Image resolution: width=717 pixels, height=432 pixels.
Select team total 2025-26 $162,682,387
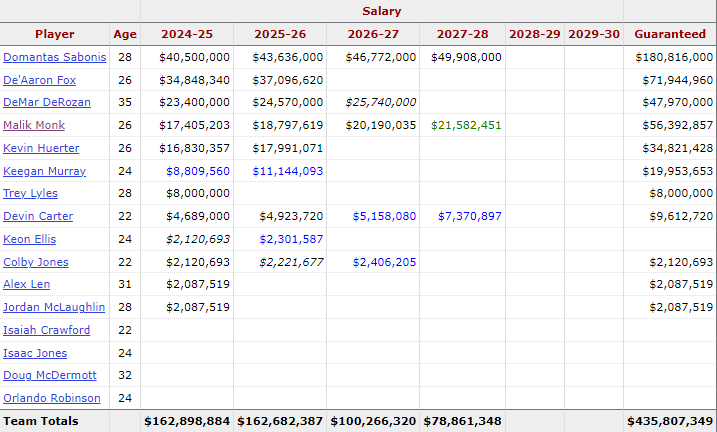(280, 421)
